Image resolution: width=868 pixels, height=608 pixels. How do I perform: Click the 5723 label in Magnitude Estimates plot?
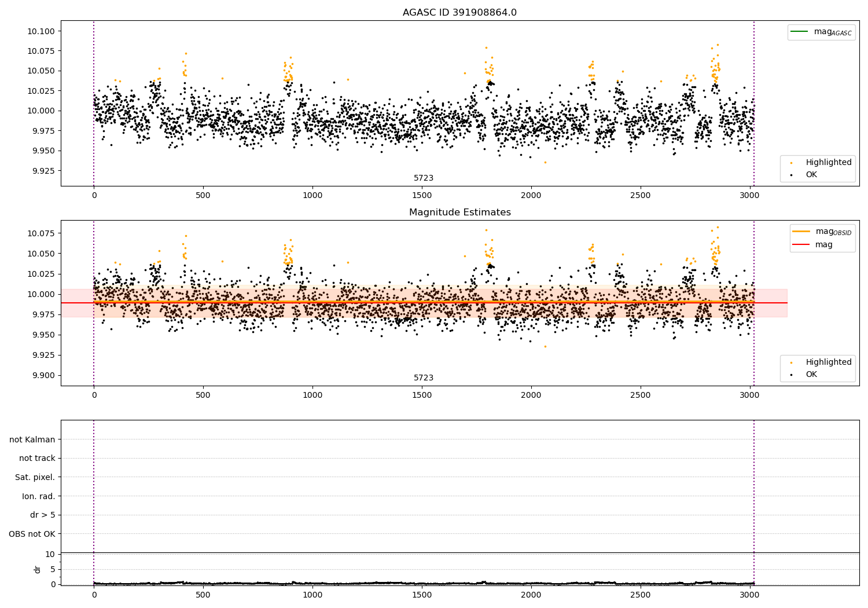(x=423, y=378)
